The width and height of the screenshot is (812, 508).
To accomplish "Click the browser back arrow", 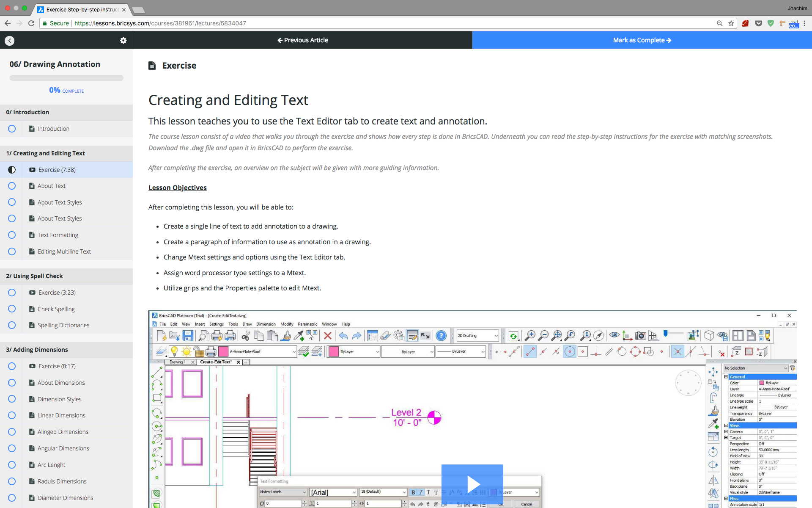I will pyautogui.click(x=8, y=23).
